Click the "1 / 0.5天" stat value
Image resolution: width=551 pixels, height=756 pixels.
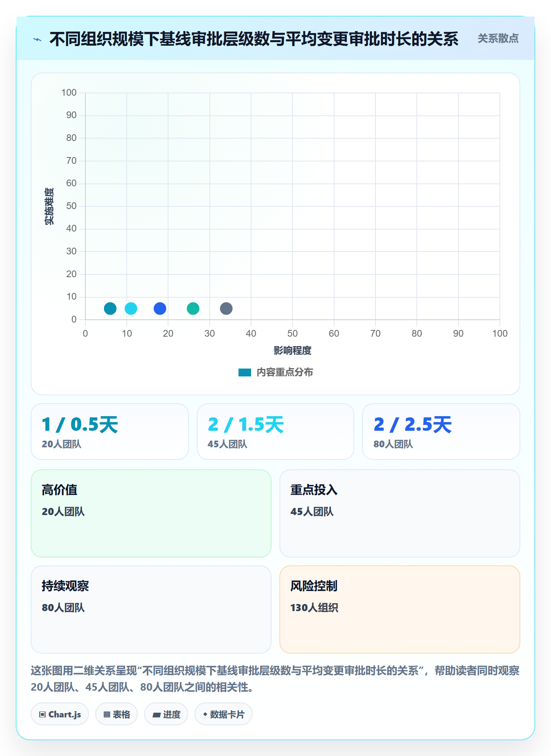click(80, 425)
